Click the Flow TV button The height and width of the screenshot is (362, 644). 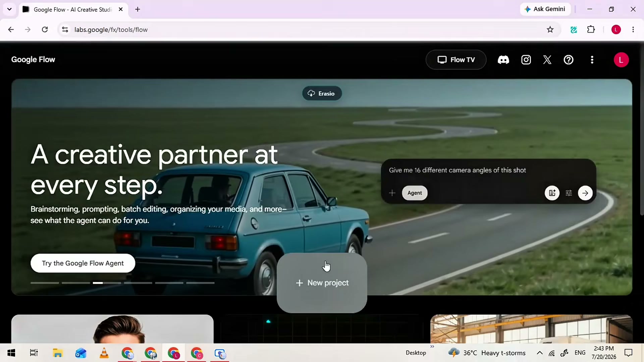(456, 60)
